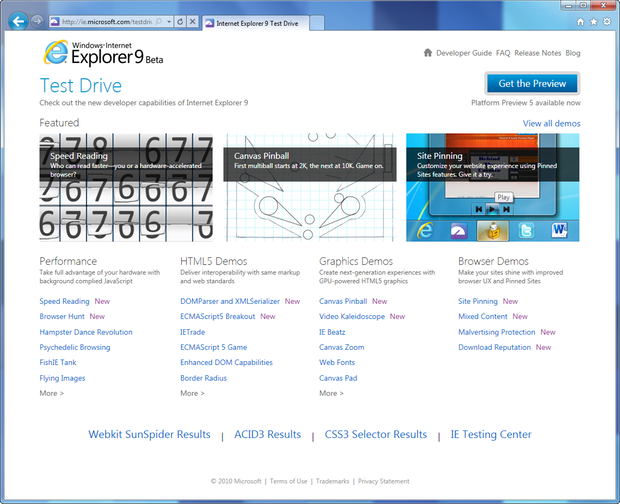620x504 pixels.
Task: Open the Canvas Zoom demo
Action: [x=342, y=347]
